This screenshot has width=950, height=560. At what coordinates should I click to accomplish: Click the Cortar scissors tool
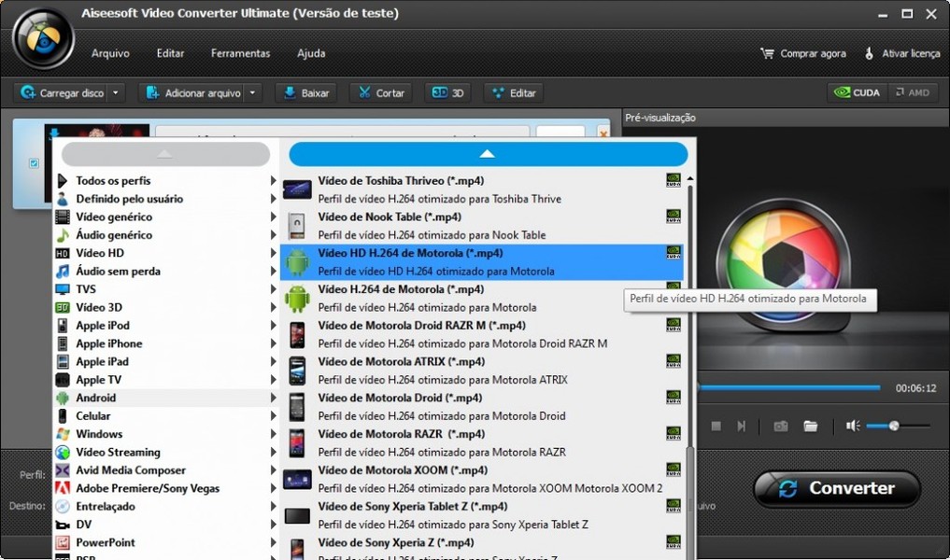pyautogui.click(x=380, y=93)
